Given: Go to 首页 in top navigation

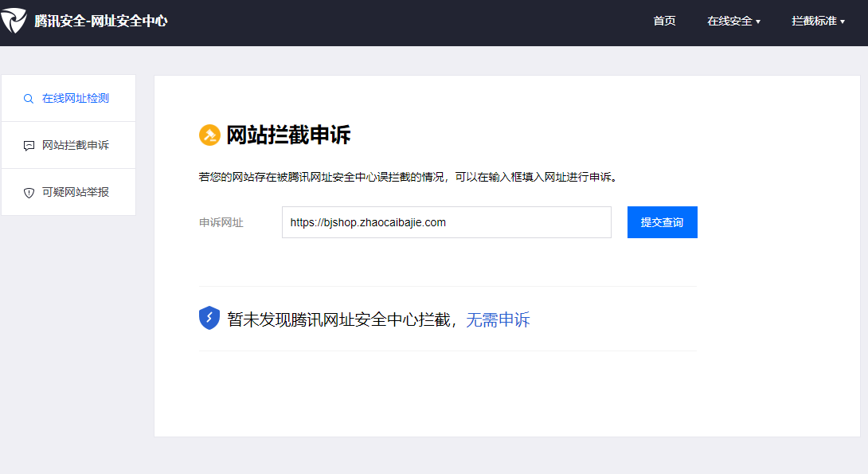Looking at the screenshot, I should coord(664,21).
